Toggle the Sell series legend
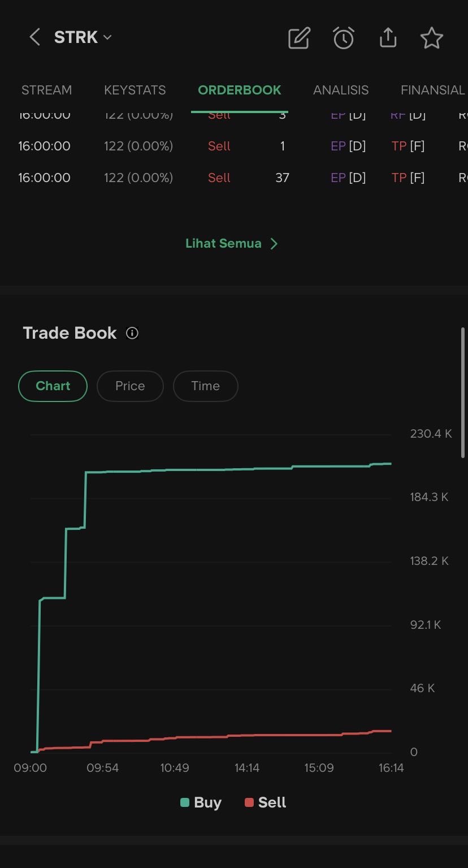The height and width of the screenshot is (868, 468). [266, 802]
